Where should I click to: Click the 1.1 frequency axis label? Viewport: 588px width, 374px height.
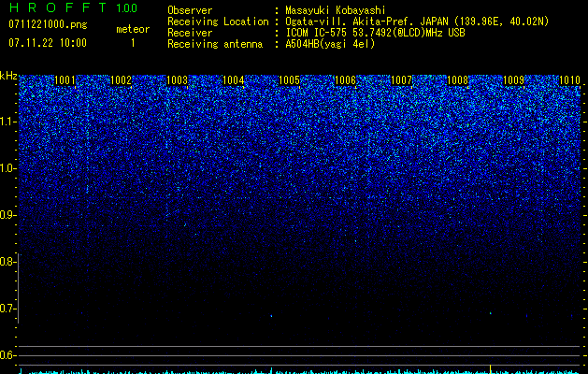pyautogui.click(x=8, y=122)
